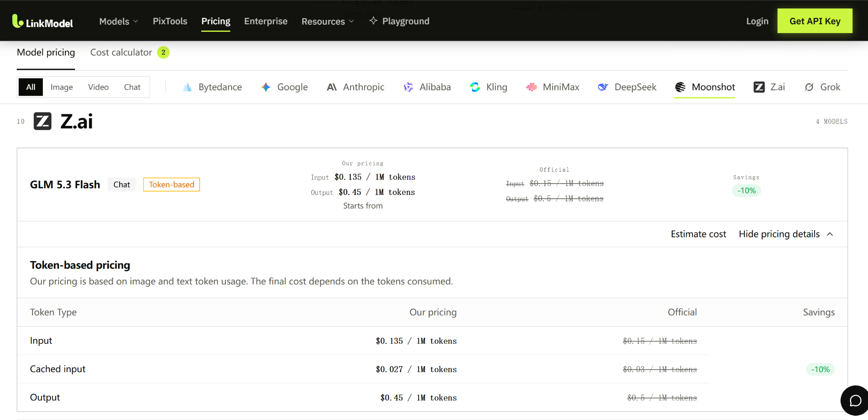Image resolution: width=868 pixels, height=420 pixels.
Task: Filter models by Chat type
Action: [x=132, y=87]
